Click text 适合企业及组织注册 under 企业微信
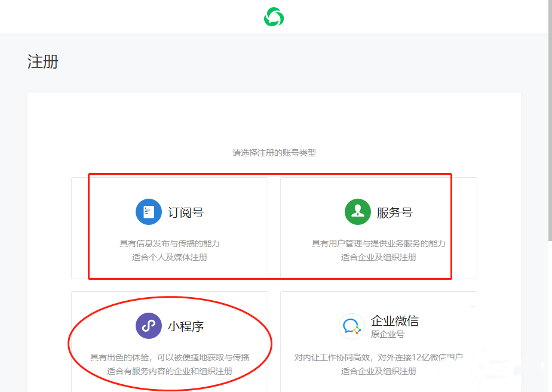Image resolution: width=552 pixels, height=392 pixels. pos(378,371)
